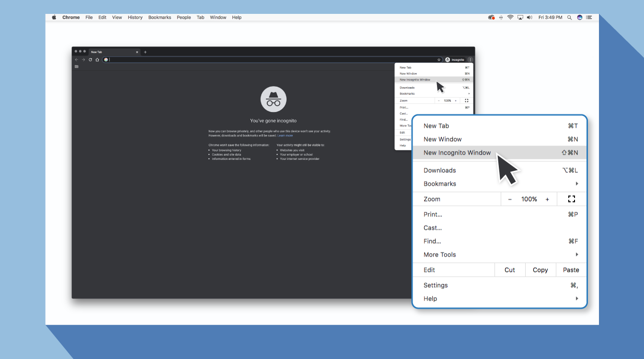This screenshot has height=359, width=644.
Task: Click the browser address bar field
Action: [x=268, y=60]
